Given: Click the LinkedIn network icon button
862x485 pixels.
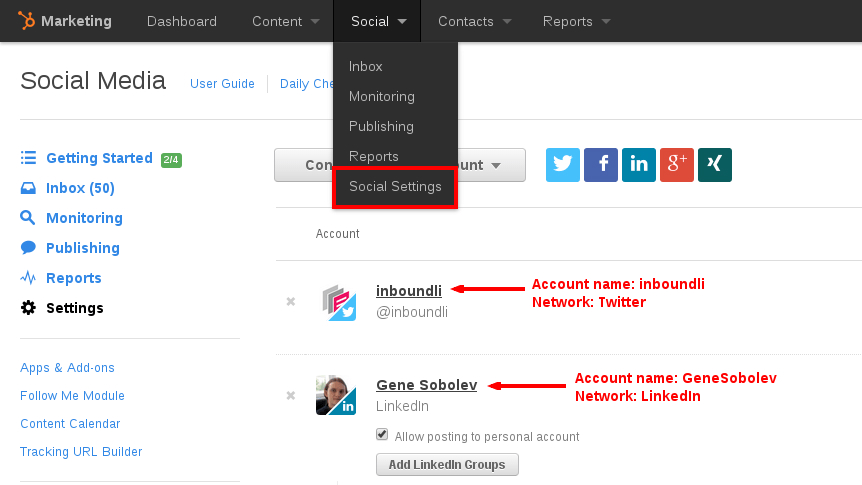Looking at the screenshot, I should 639,164.
